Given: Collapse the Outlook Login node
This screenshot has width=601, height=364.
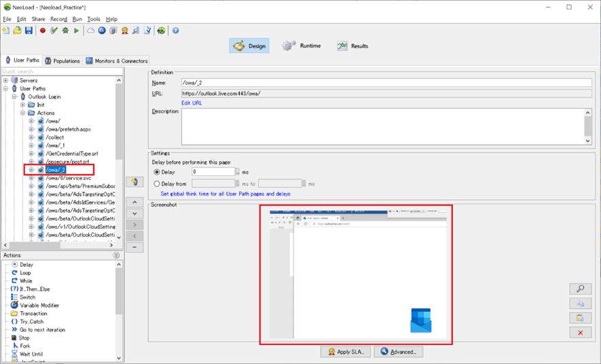Looking at the screenshot, I should pyautogui.click(x=14, y=96).
